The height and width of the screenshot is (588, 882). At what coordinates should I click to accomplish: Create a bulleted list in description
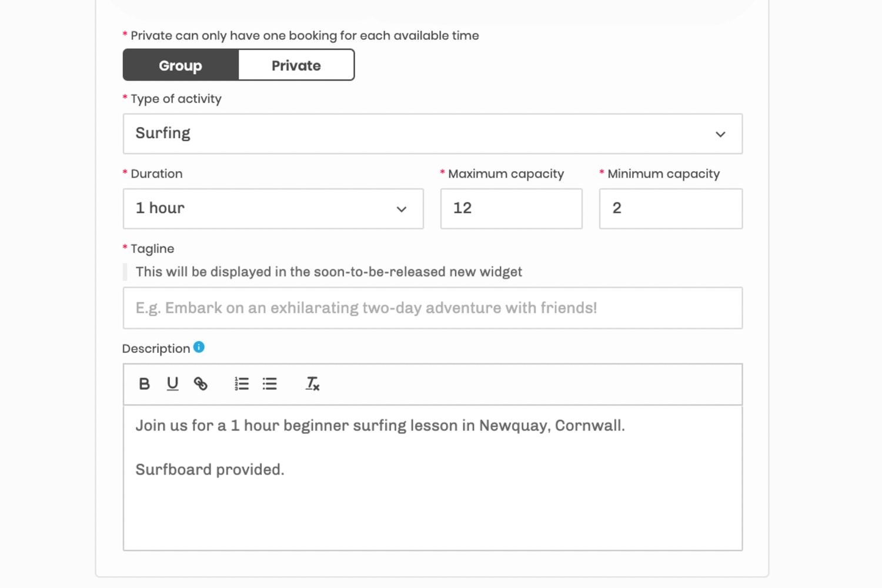click(x=270, y=384)
